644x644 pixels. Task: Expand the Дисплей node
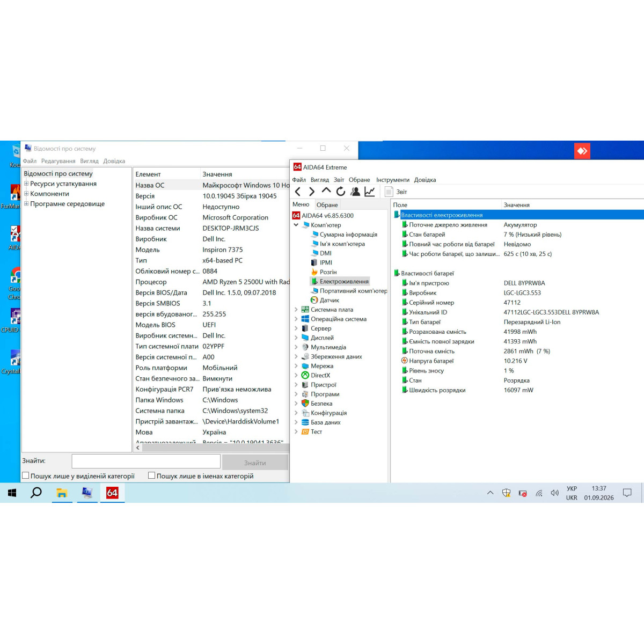point(296,338)
